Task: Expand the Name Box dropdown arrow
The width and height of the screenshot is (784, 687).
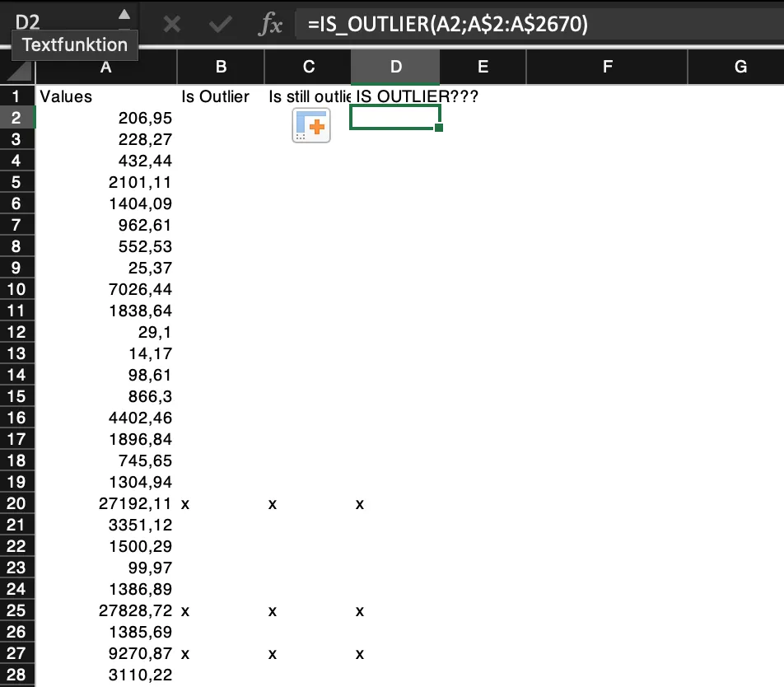Action: tap(124, 15)
